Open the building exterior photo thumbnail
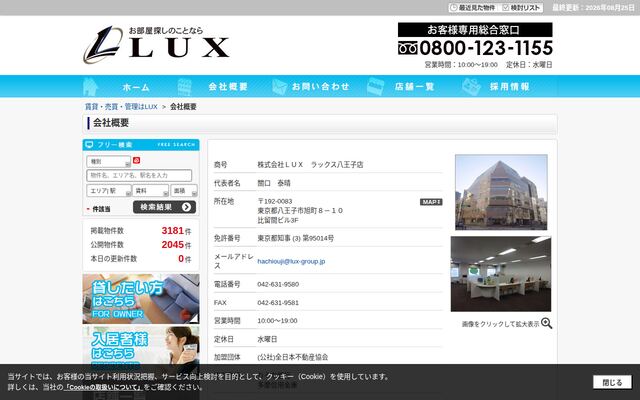The height and width of the screenshot is (400, 640). (x=501, y=192)
